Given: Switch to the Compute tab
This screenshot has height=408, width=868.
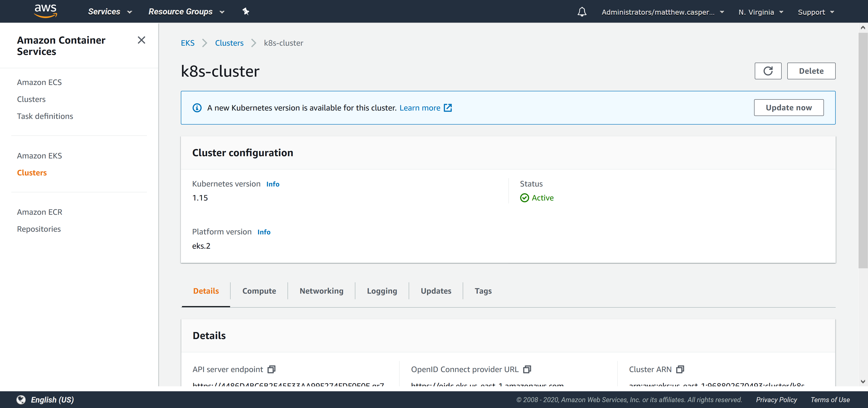Looking at the screenshot, I should [x=259, y=291].
